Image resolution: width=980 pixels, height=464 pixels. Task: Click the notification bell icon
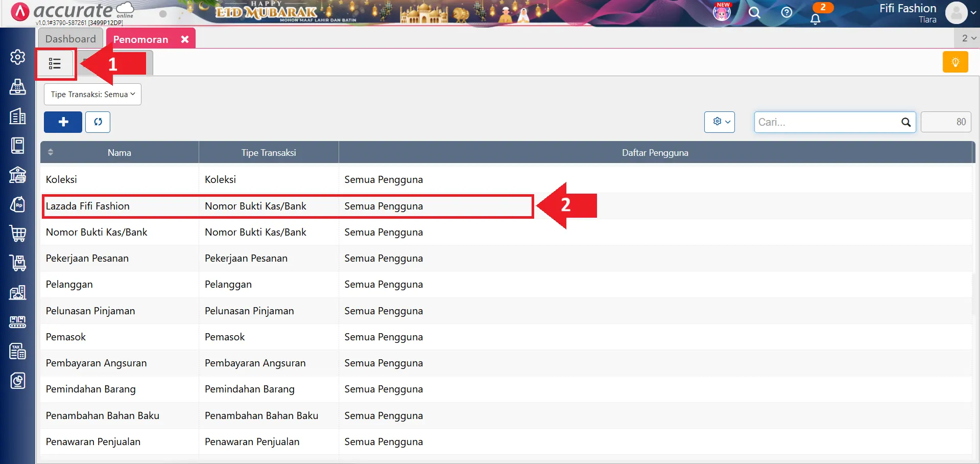click(815, 19)
